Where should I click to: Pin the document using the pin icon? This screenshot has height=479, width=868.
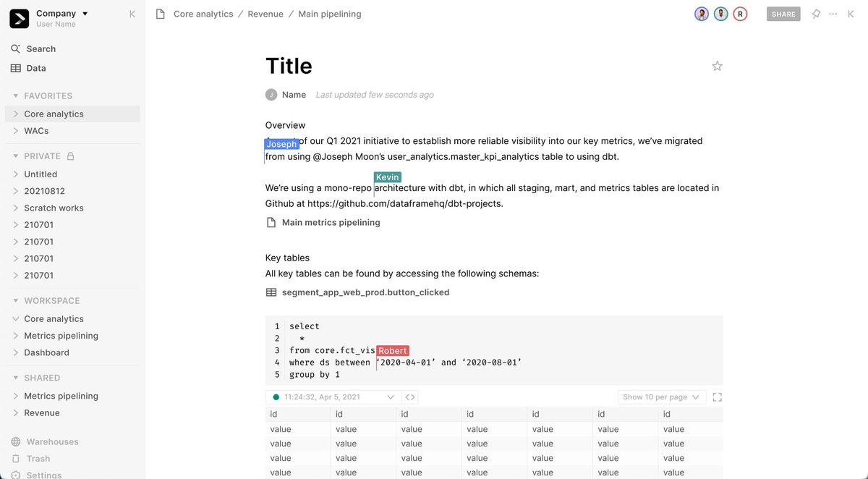[815, 13]
